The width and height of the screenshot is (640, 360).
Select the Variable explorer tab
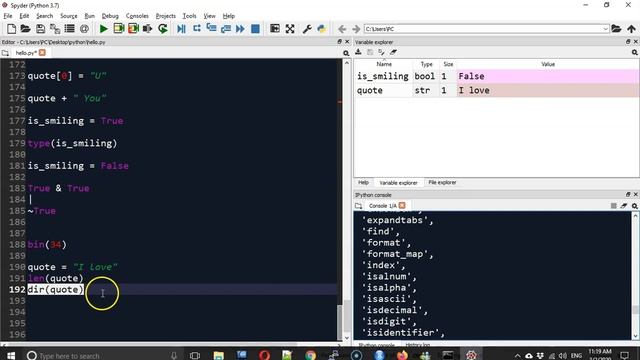pyautogui.click(x=398, y=183)
